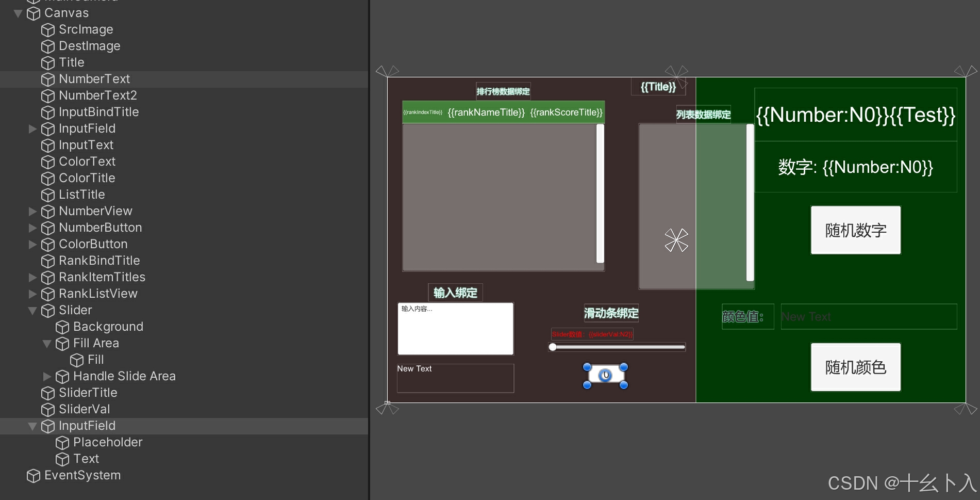
Task: Click the 列表数据绑定 list vertical scrollbar
Action: click(x=750, y=203)
